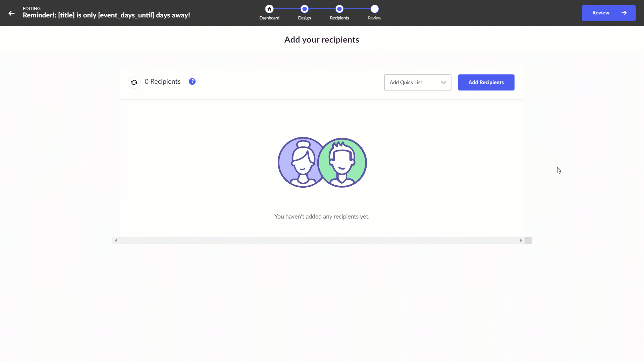The image size is (644, 362).
Task: Expand the Add Quick List dropdown
Action: pyautogui.click(x=418, y=82)
